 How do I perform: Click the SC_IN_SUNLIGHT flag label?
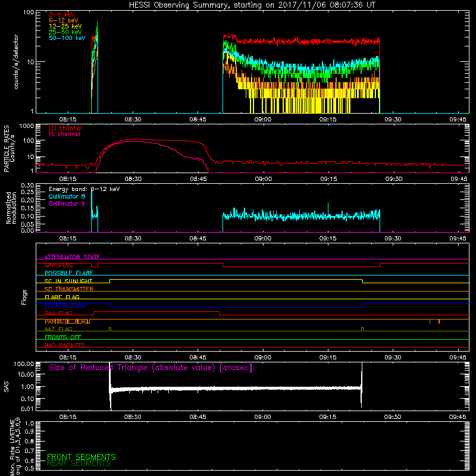point(68,281)
